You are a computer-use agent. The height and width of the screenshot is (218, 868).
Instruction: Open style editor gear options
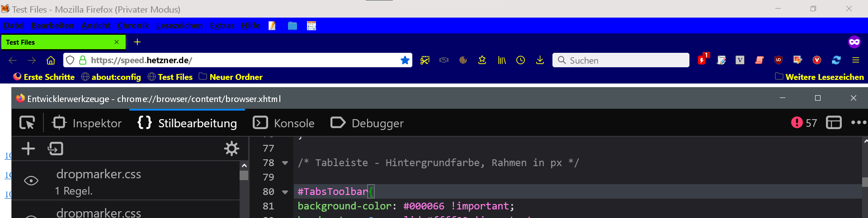pyautogui.click(x=231, y=148)
